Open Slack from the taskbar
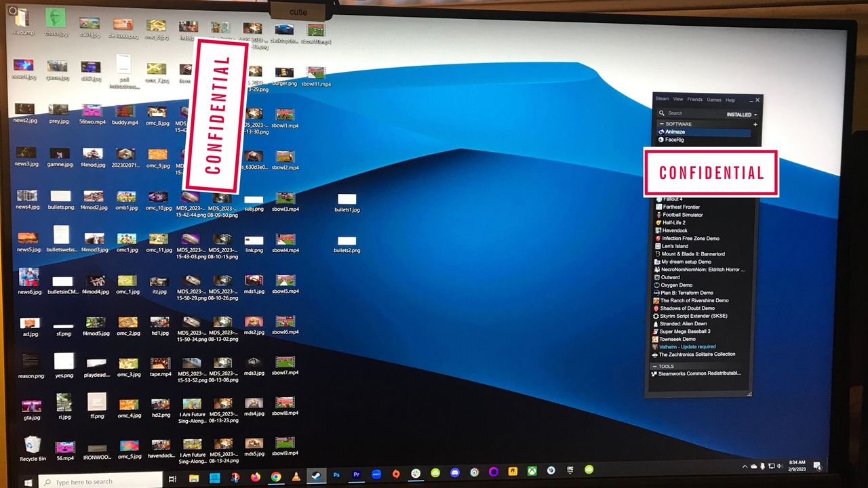 (x=415, y=473)
